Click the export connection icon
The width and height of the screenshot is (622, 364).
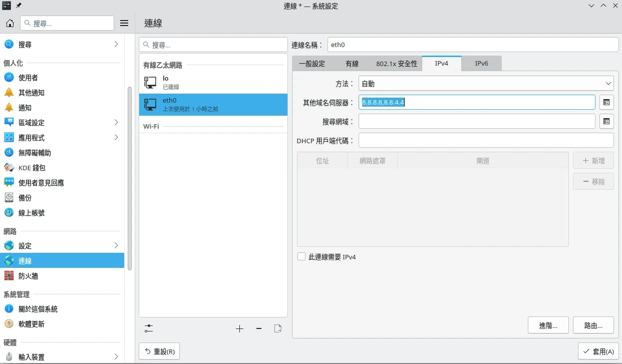[x=278, y=328]
